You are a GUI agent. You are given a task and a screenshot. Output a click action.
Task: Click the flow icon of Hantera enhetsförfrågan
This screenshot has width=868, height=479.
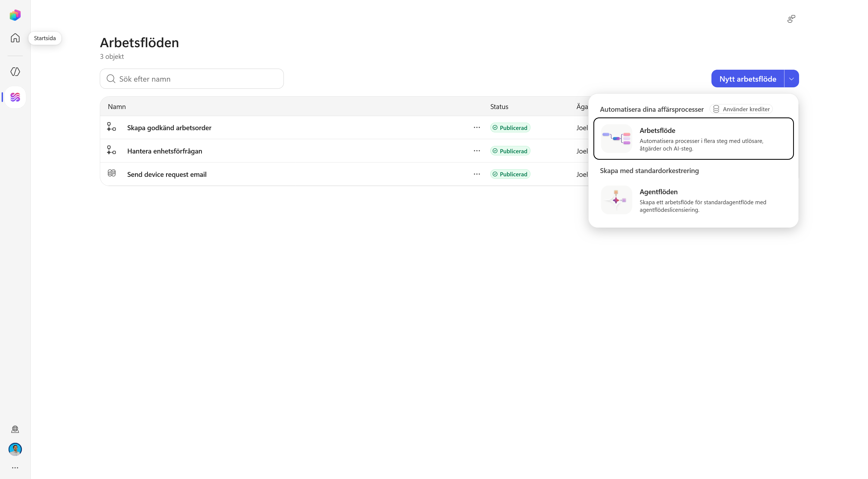pos(112,150)
